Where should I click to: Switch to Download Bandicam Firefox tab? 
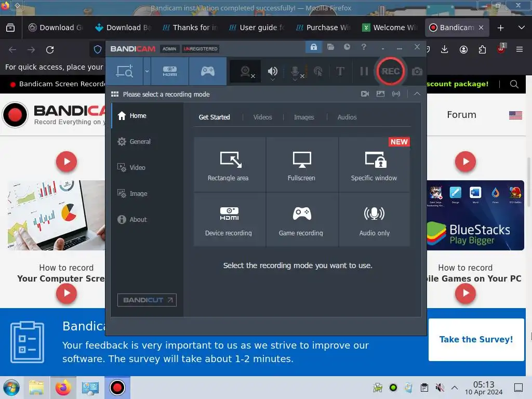pos(123,28)
